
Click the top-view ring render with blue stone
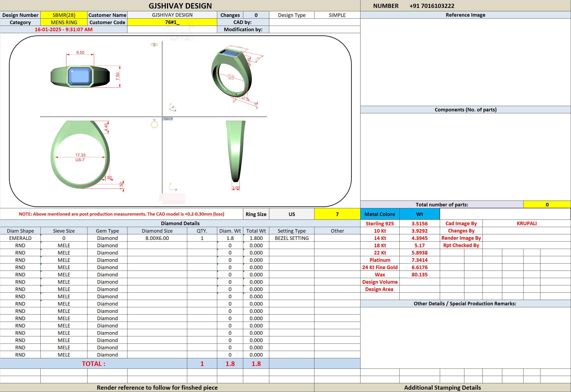(x=80, y=76)
